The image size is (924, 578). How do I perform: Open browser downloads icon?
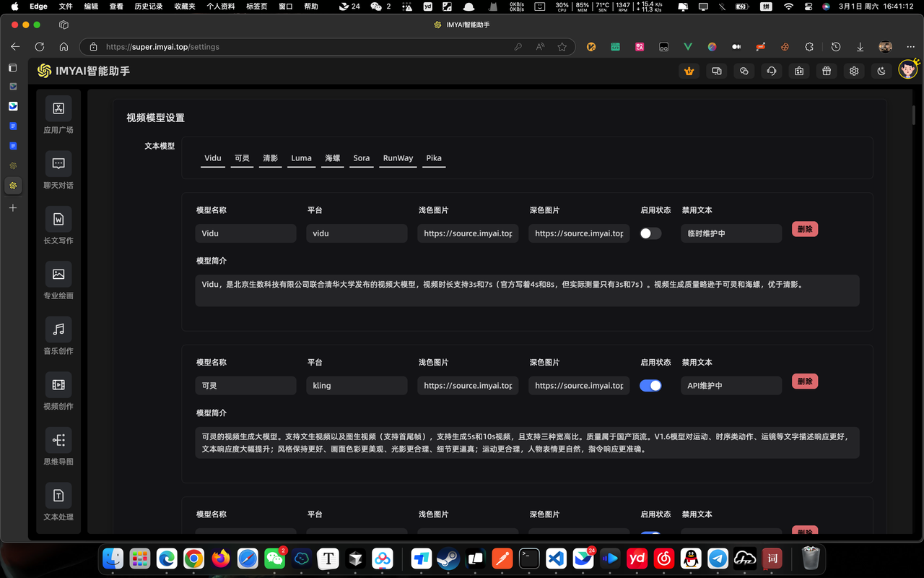tap(860, 47)
